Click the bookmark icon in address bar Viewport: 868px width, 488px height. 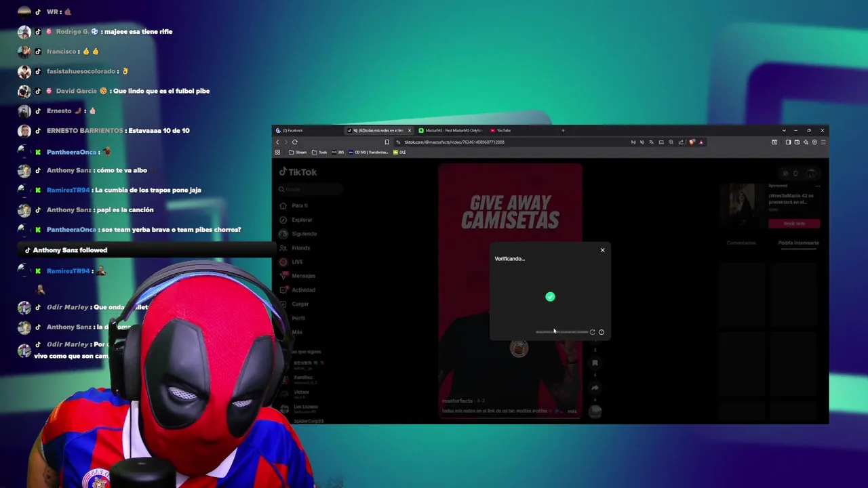(x=387, y=142)
